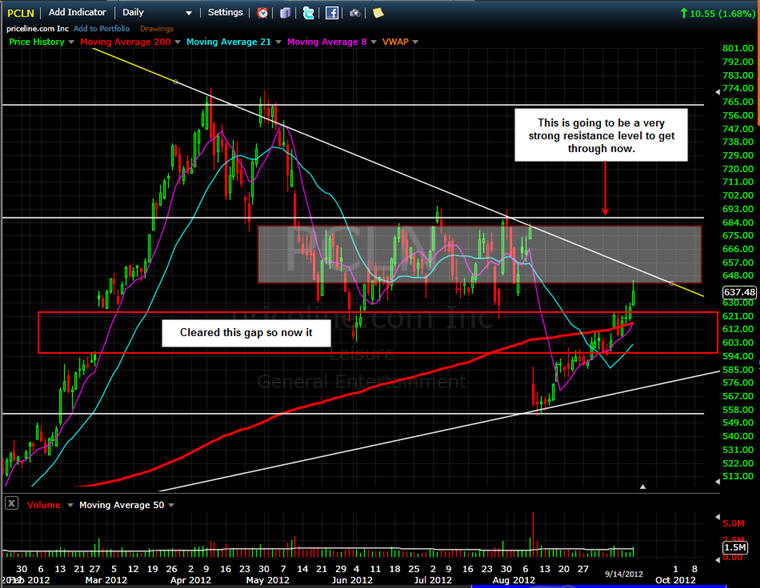Click the Volume indicator label
Screen dimensions: 760x588
click(x=44, y=505)
